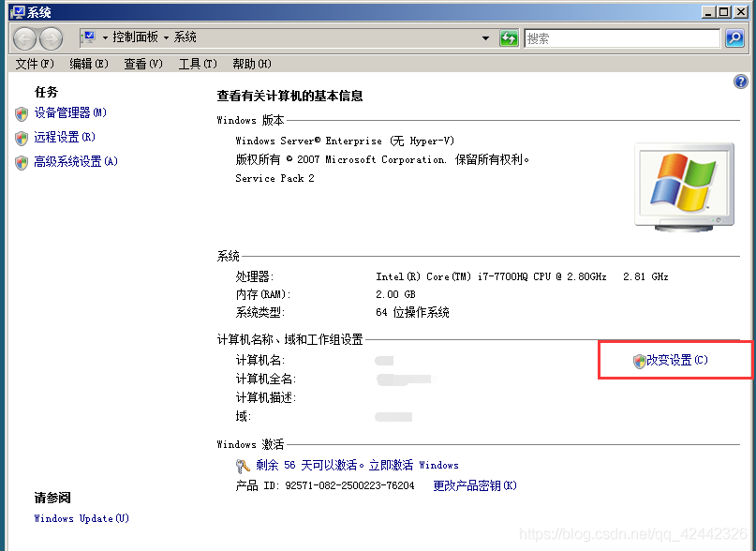This screenshot has height=551, width=756.
Task: Close the 系统 window
Action: click(740, 12)
